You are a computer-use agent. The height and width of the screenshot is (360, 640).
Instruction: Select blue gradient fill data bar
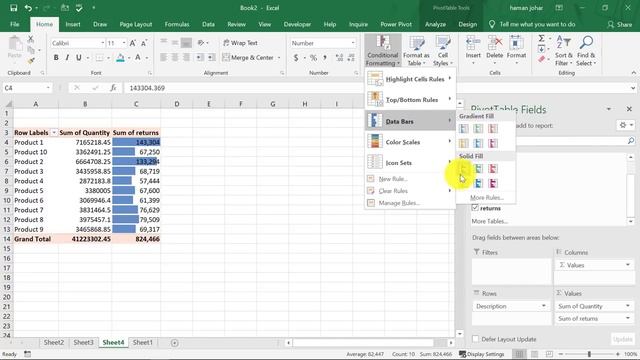464,129
